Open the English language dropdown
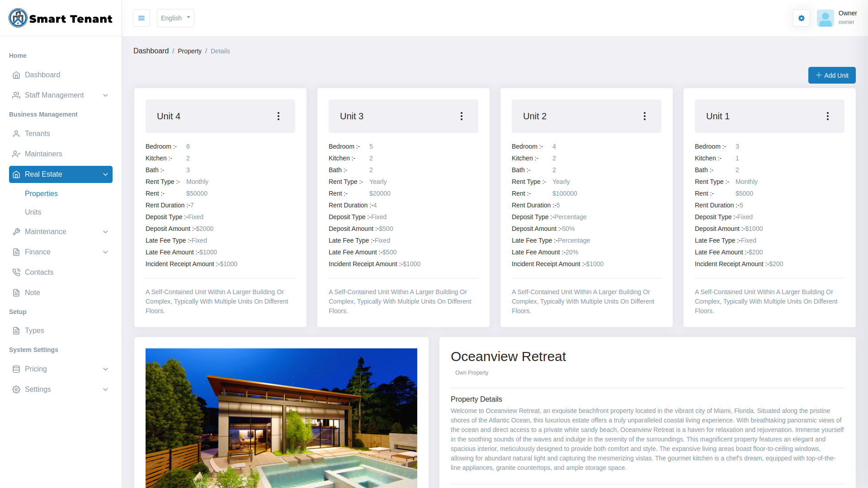Screen dimensions: 868x488 175,18
